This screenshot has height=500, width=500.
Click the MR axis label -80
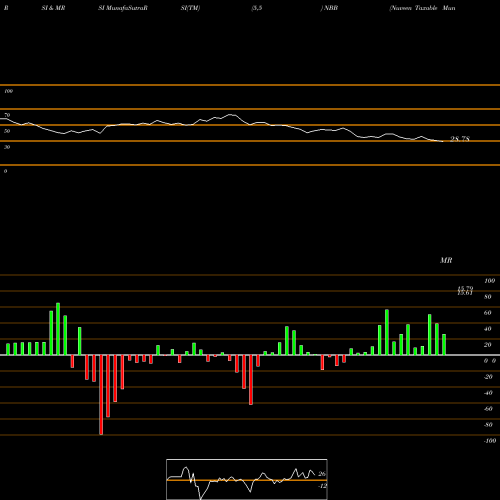(x=488, y=425)
